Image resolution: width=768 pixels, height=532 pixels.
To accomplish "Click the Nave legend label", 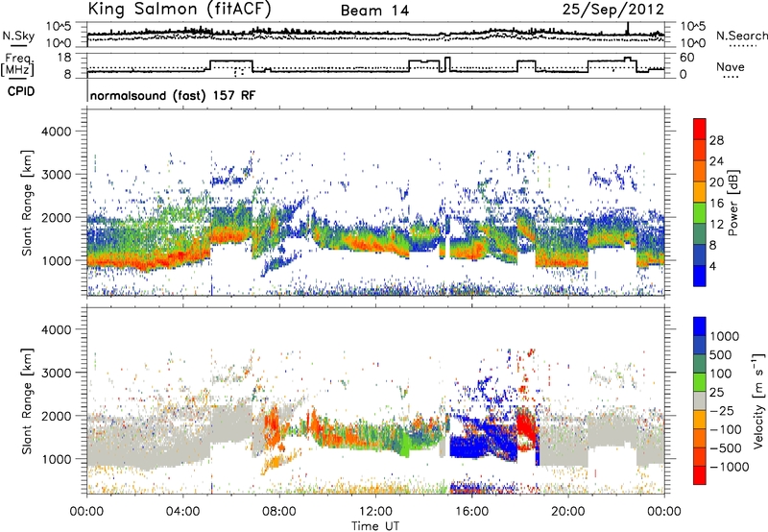I will point(731,67).
